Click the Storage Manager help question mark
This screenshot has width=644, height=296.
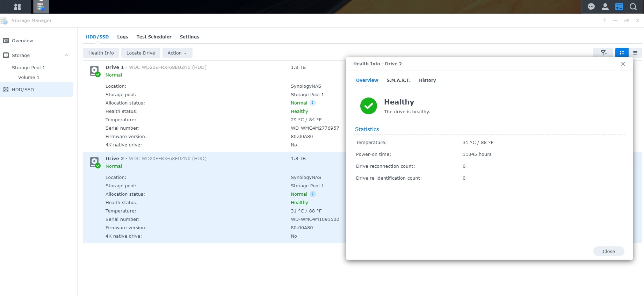(604, 21)
